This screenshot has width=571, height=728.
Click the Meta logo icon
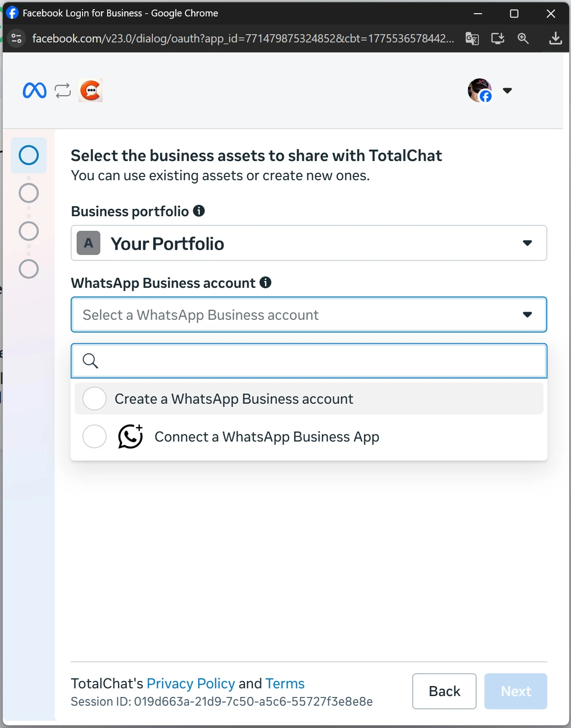pos(35,91)
